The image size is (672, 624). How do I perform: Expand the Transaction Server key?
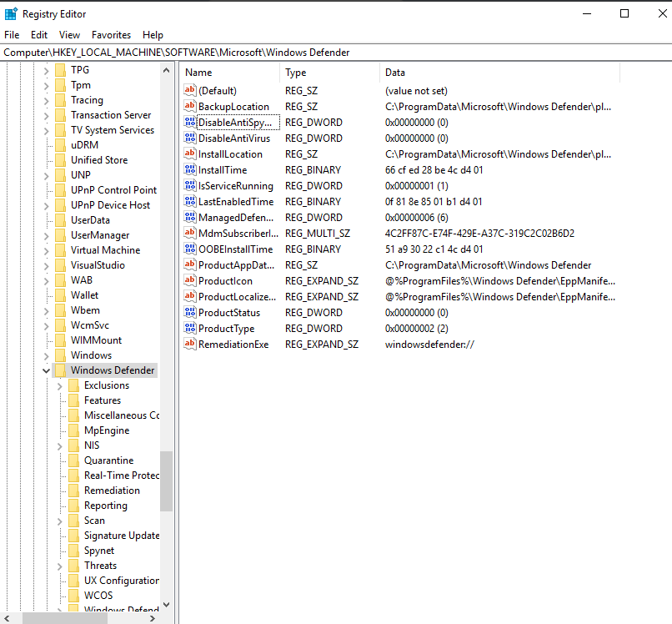tap(47, 116)
